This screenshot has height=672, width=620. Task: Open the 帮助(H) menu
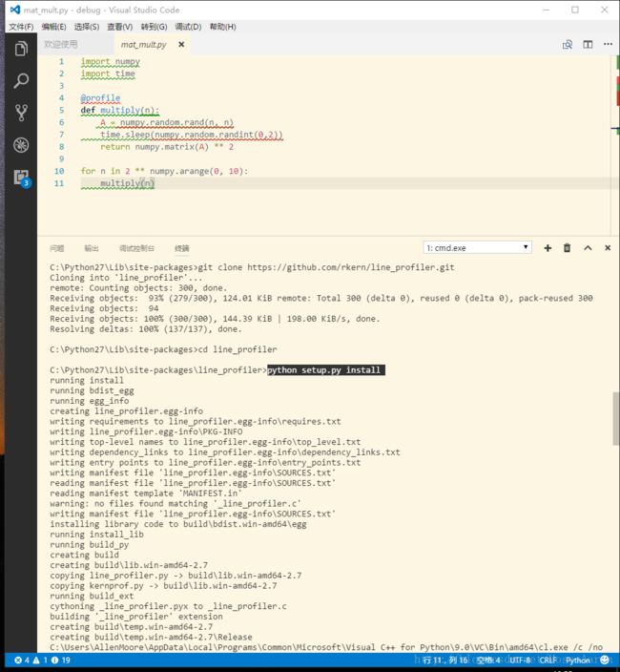(x=222, y=27)
